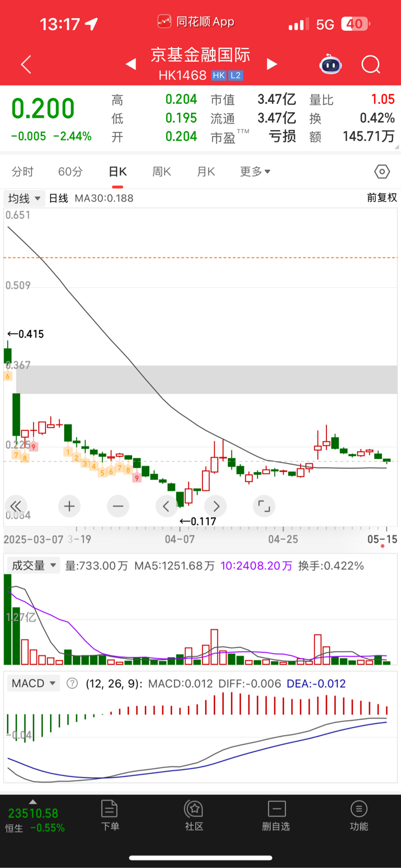401x868 pixels.
Task: Open 更多 more periods dropdown
Action: 255,171
